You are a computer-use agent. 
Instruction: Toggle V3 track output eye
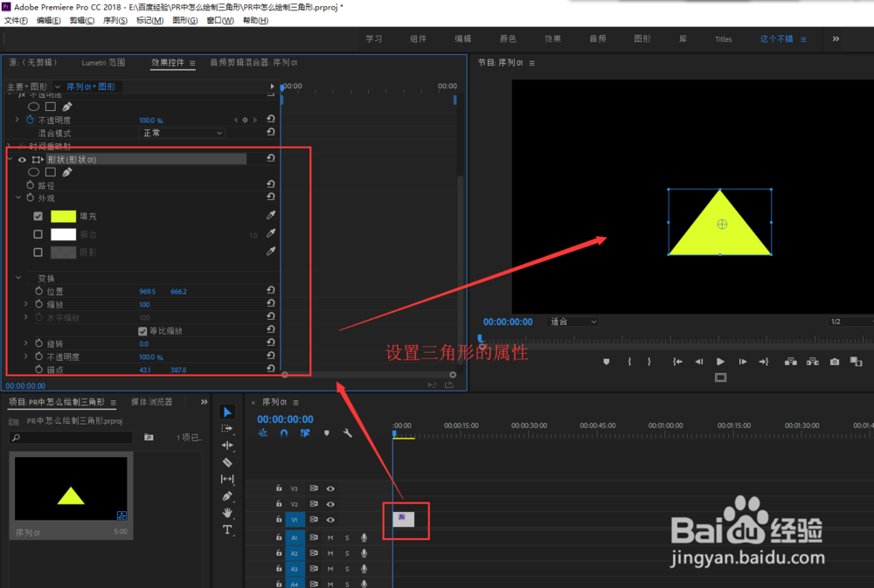[330, 488]
